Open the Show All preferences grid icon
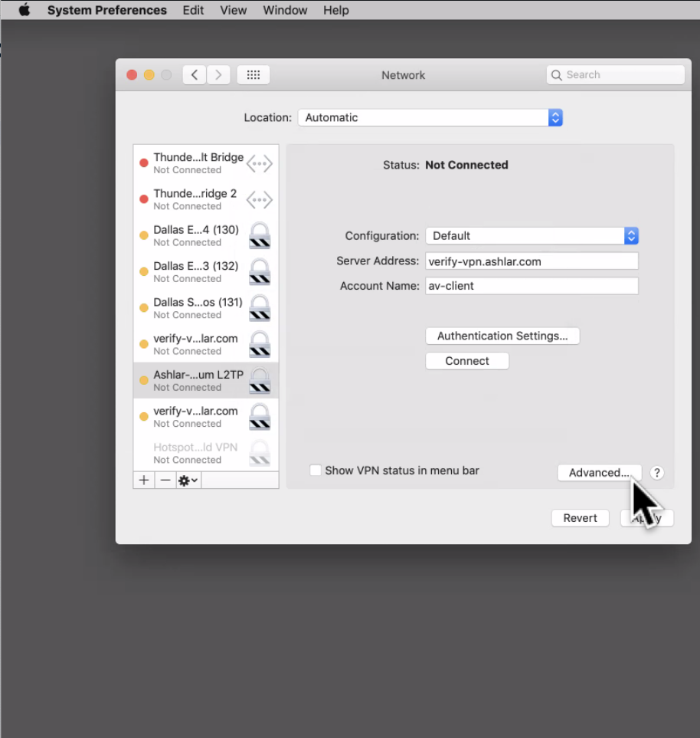 tap(253, 74)
